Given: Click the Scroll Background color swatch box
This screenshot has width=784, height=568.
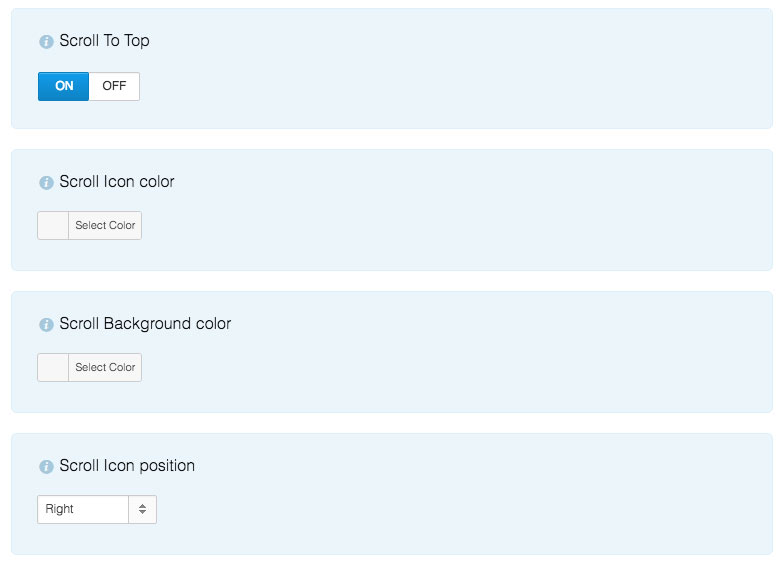Looking at the screenshot, I should click(53, 368).
